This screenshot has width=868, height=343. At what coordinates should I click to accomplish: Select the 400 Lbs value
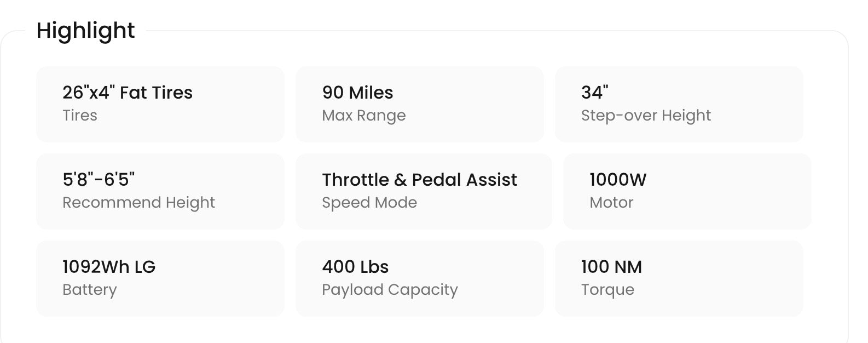click(355, 267)
